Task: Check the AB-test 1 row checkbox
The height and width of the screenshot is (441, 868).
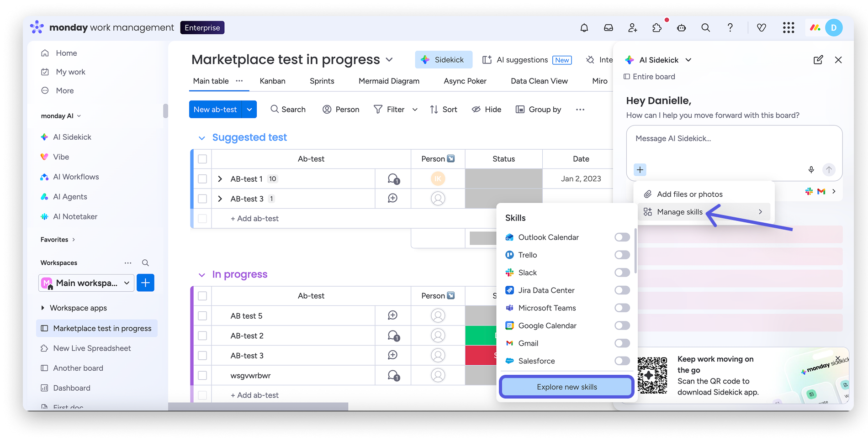Action: coord(202,179)
